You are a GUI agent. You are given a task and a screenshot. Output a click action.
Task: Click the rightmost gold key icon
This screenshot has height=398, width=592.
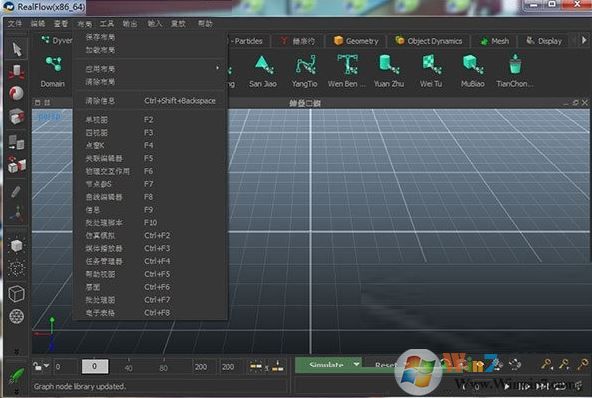(x=583, y=364)
